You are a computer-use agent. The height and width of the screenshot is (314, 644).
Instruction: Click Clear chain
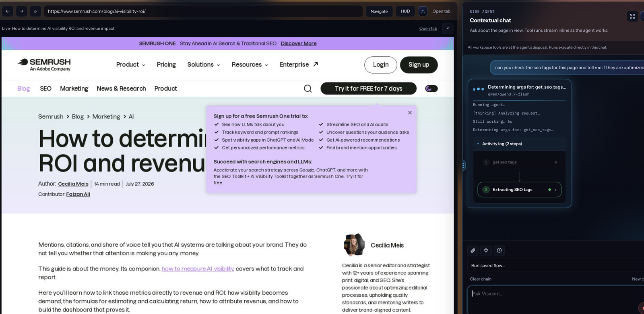[481, 279]
